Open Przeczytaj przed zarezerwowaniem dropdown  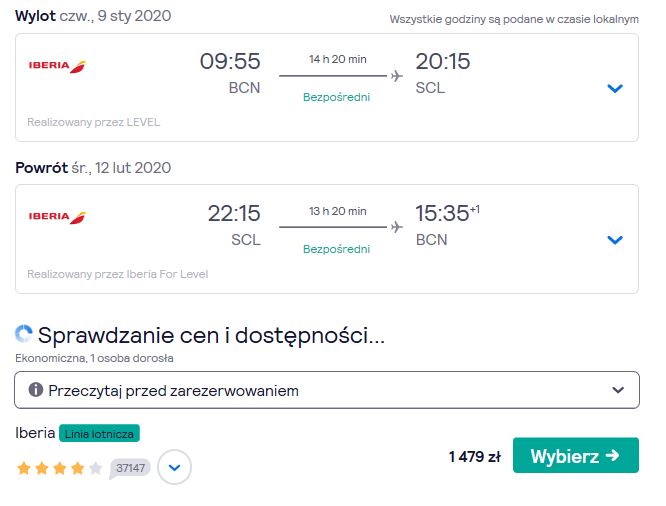(327, 390)
